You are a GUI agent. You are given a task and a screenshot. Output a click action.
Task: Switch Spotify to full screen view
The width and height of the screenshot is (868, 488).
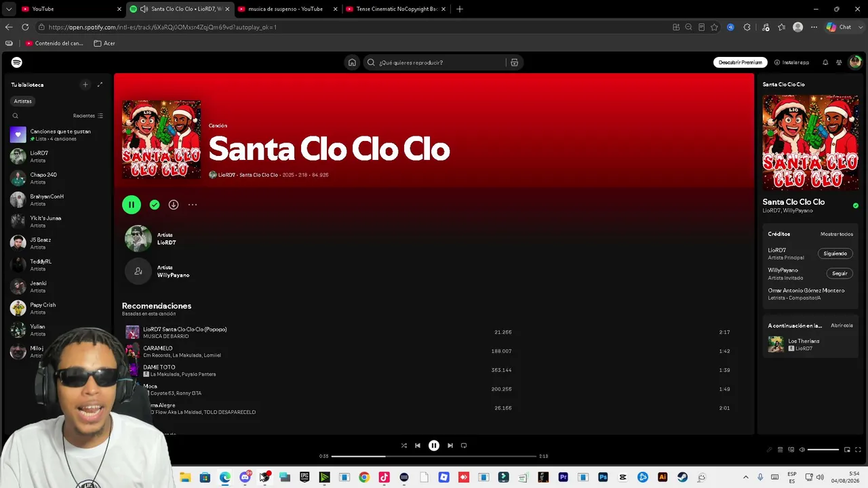[x=859, y=449]
